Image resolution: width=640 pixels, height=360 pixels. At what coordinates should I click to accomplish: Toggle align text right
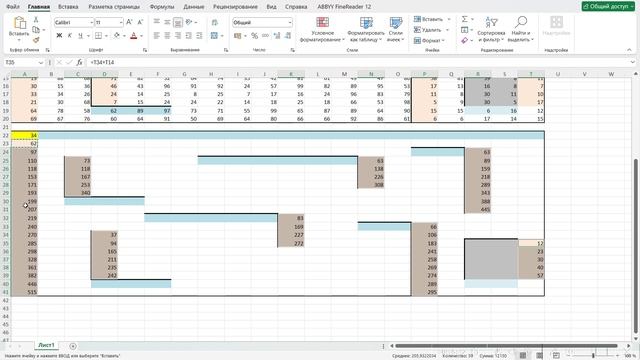click(178, 36)
